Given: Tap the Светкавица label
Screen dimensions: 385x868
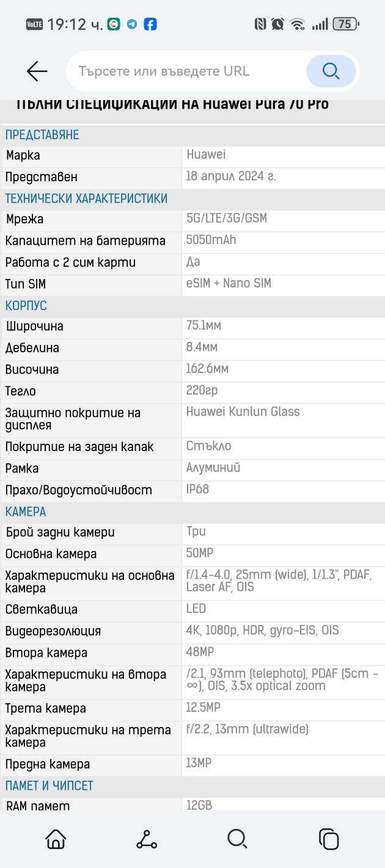Looking at the screenshot, I should click(41, 610).
